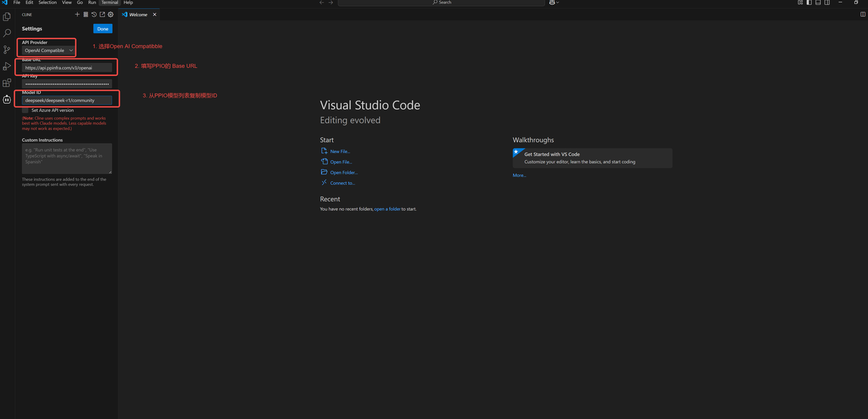The height and width of the screenshot is (419, 868).
Task: Open the View menu
Action: [x=66, y=3]
